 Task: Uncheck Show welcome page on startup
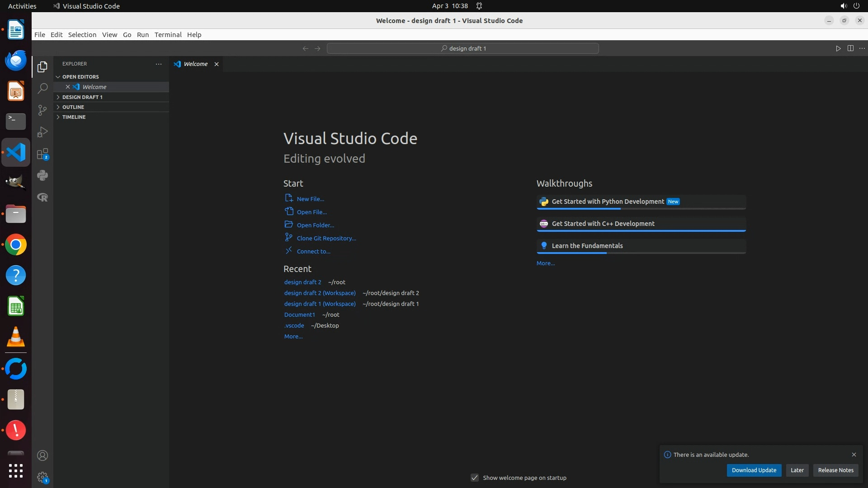pyautogui.click(x=475, y=478)
